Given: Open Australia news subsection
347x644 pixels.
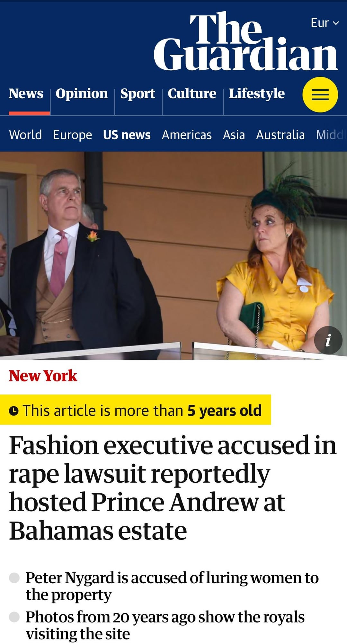Looking at the screenshot, I should pyautogui.click(x=280, y=135).
